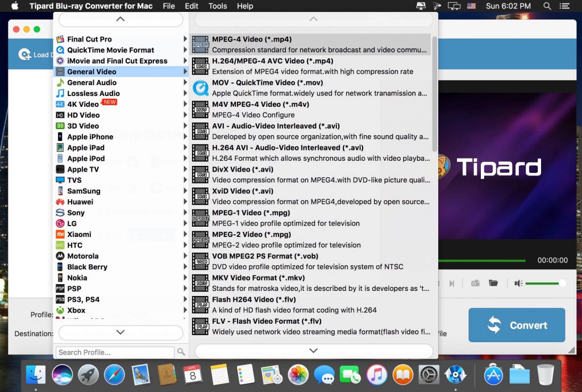Viewport: 582px width, 392px height.
Task: Open the snapshot folder icon beside the camera
Action: click(493, 282)
